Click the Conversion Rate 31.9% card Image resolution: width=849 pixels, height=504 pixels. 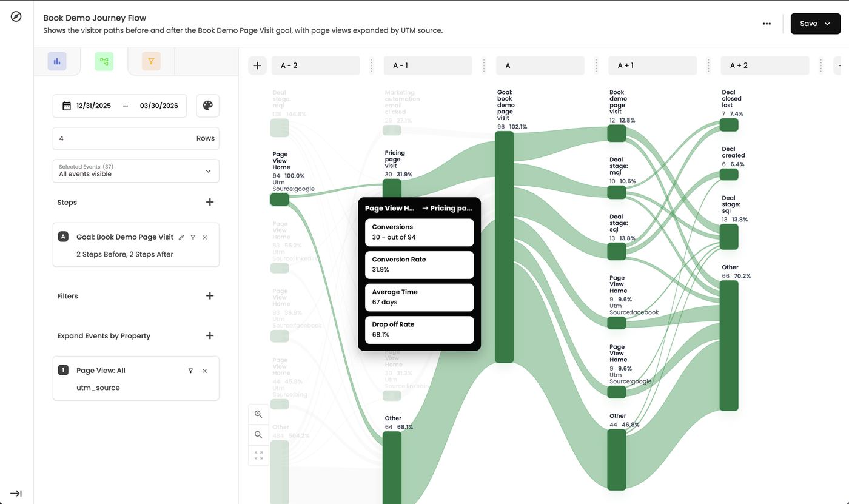pos(419,265)
